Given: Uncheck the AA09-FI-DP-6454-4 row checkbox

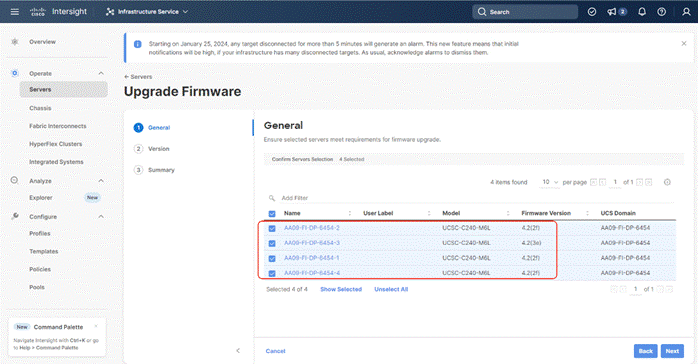Looking at the screenshot, I should (272, 273).
